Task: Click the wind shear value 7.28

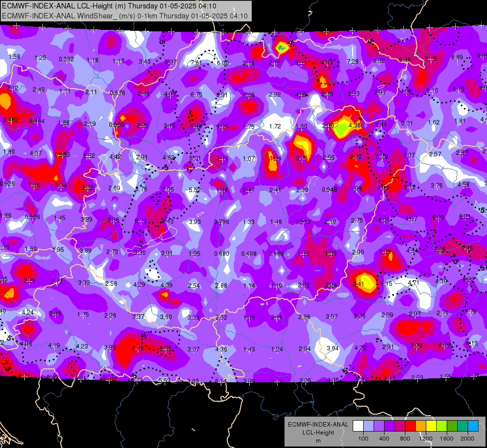Action: click(x=353, y=62)
